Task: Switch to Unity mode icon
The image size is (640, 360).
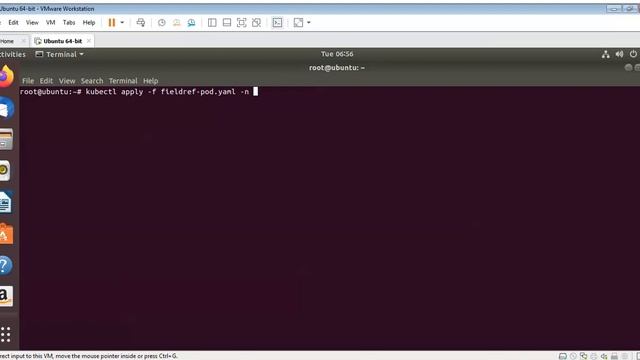Action: 256,22
